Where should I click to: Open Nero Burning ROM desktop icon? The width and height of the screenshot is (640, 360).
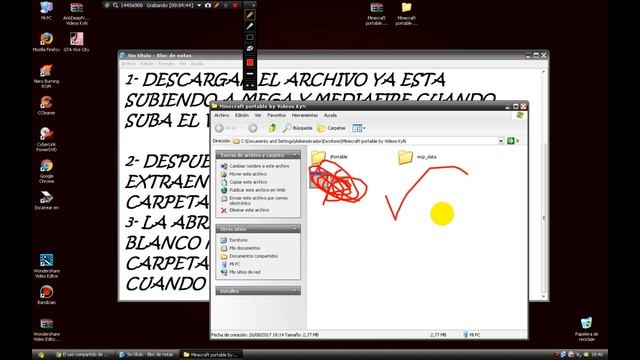pos(46,76)
